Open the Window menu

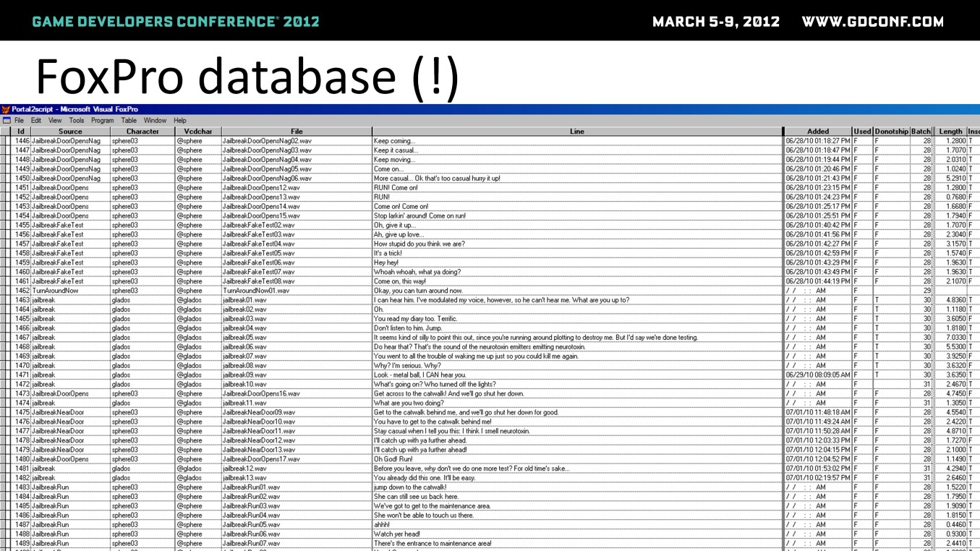click(x=155, y=121)
